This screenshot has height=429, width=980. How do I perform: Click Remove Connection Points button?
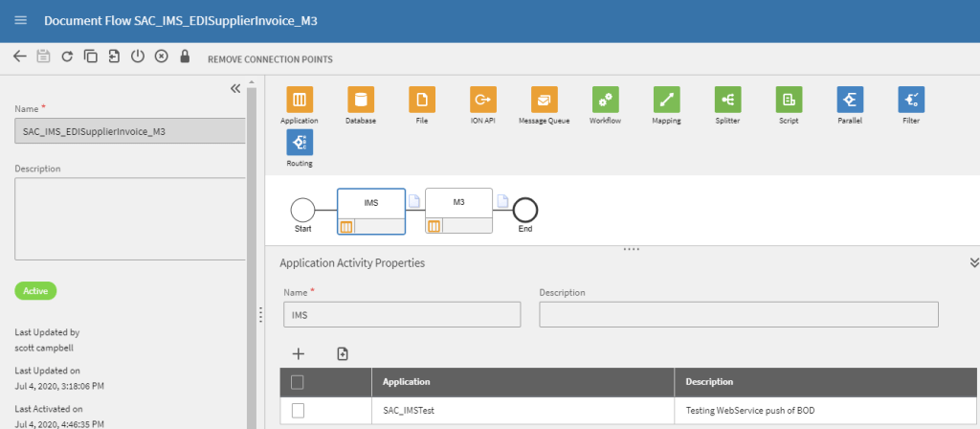[270, 59]
